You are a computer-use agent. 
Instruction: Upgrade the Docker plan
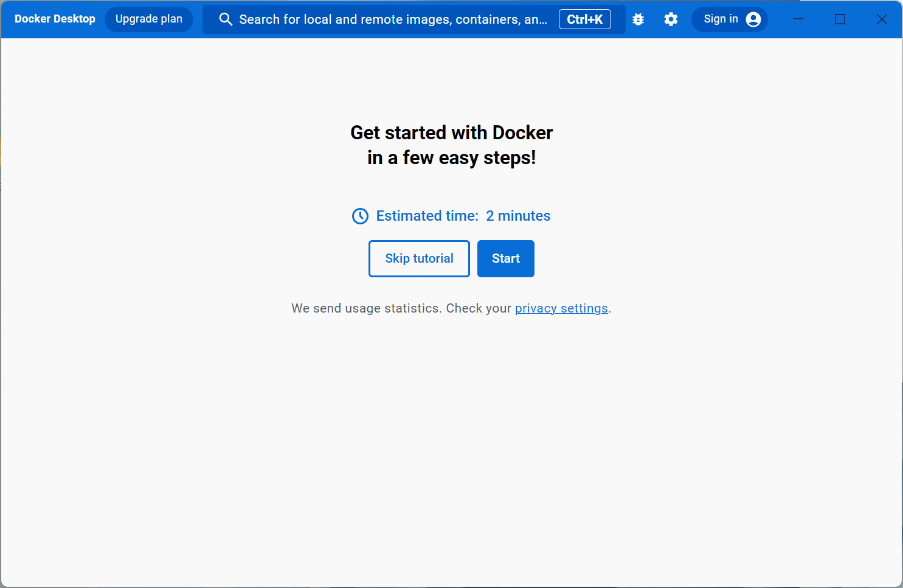pos(149,19)
